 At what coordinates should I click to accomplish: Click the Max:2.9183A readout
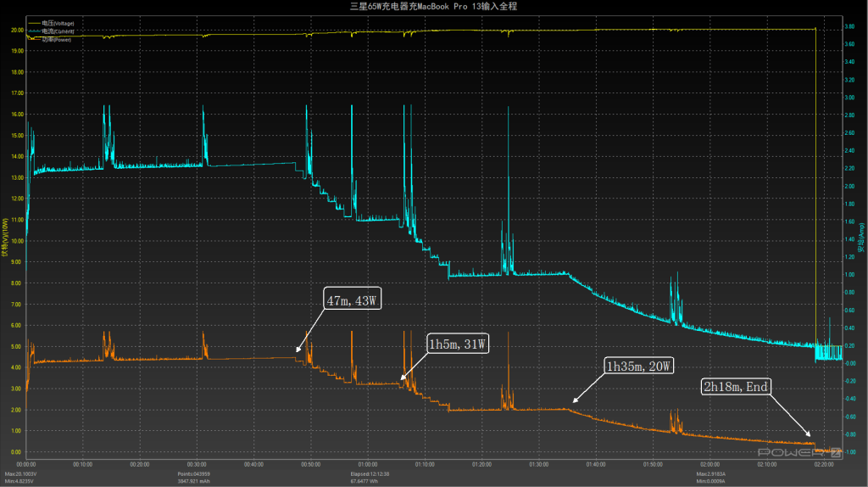711,474
